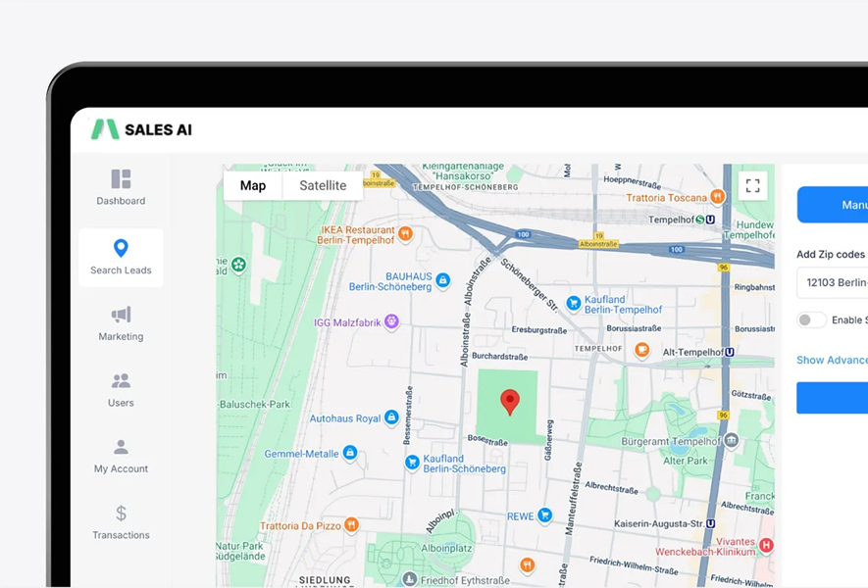Click the Bürgeramt Tempelhof building marker

point(732,440)
